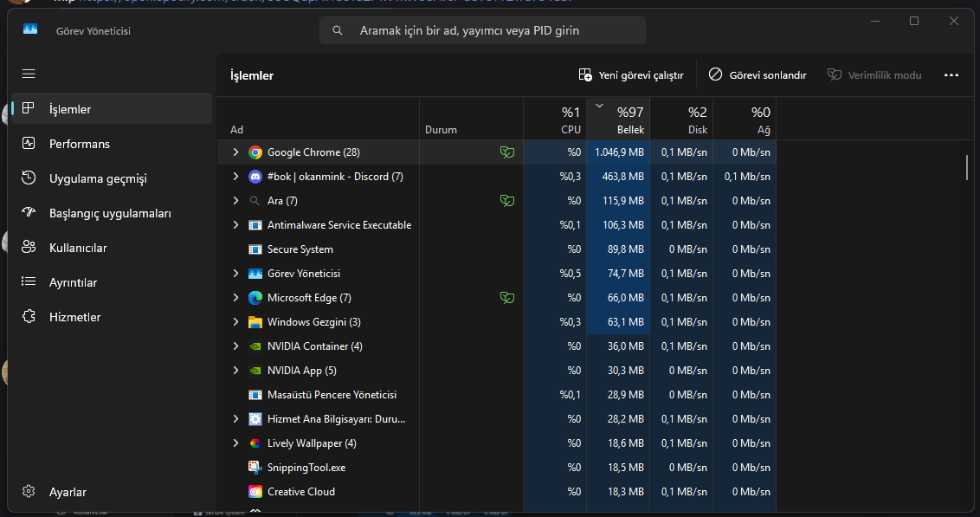Open the Hizmetler puzzle icon
The image size is (980, 517).
29,316
